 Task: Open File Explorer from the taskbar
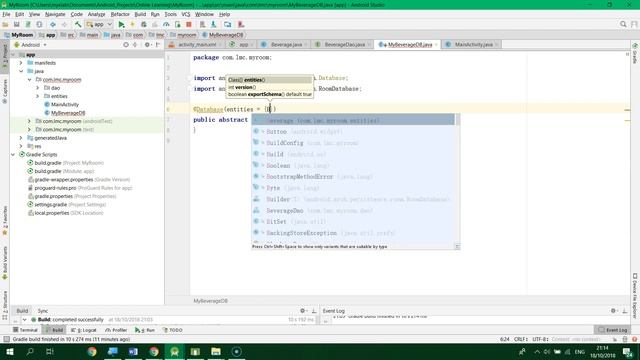click(216, 351)
